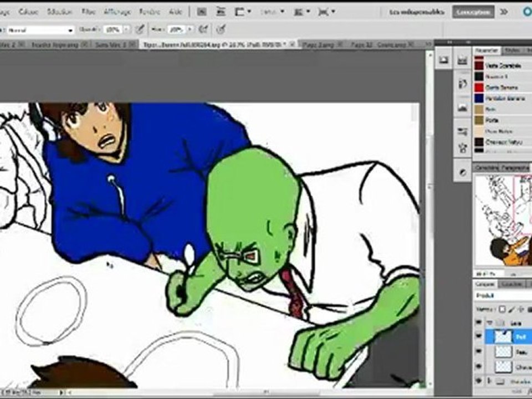Open the Affichage menu
The image size is (532, 399).
click(x=117, y=12)
